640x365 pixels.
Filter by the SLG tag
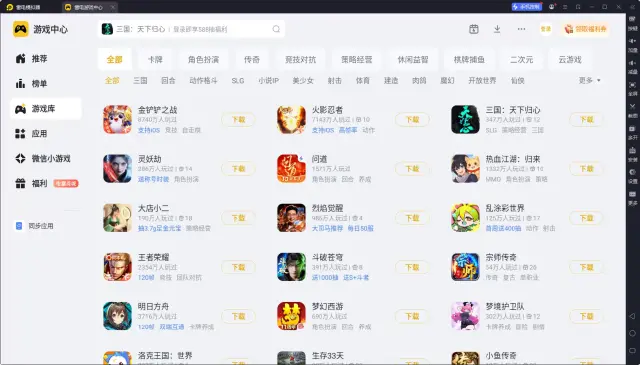pos(238,80)
